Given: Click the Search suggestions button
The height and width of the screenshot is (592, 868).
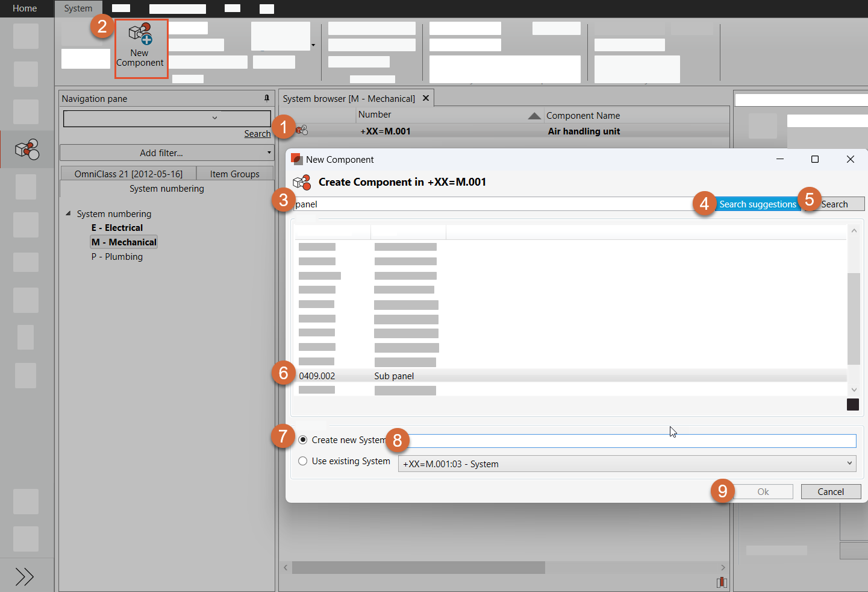Looking at the screenshot, I should point(757,204).
